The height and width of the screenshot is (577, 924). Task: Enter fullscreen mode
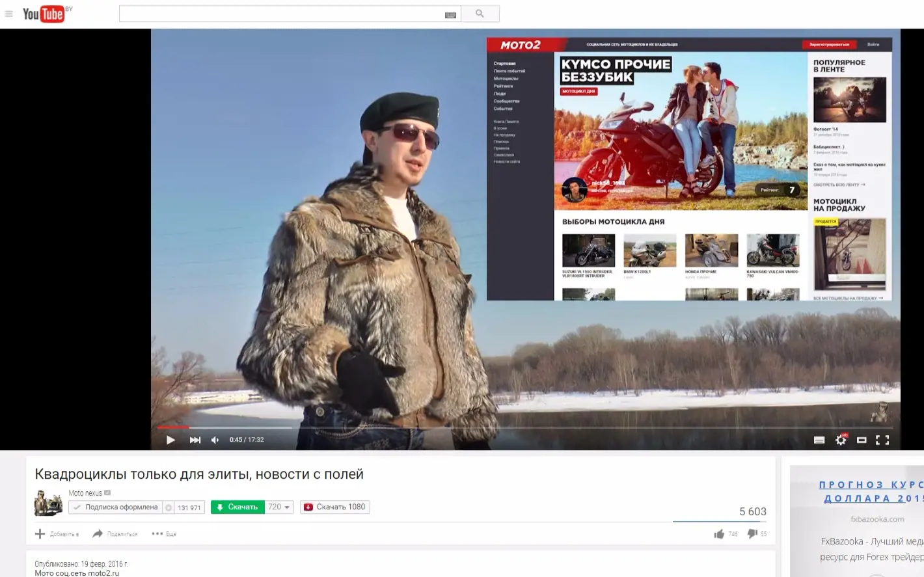(x=882, y=440)
